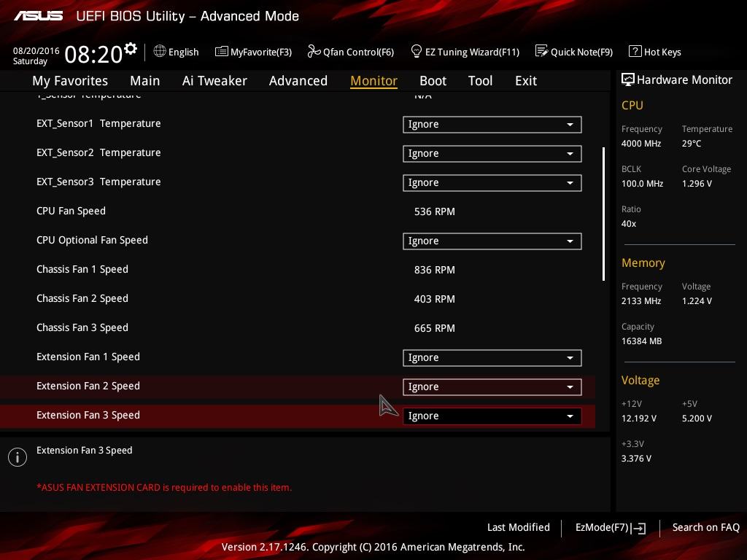Click the CPU Optional Fan Speed label
This screenshot has height=560, width=747.
point(92,241)
